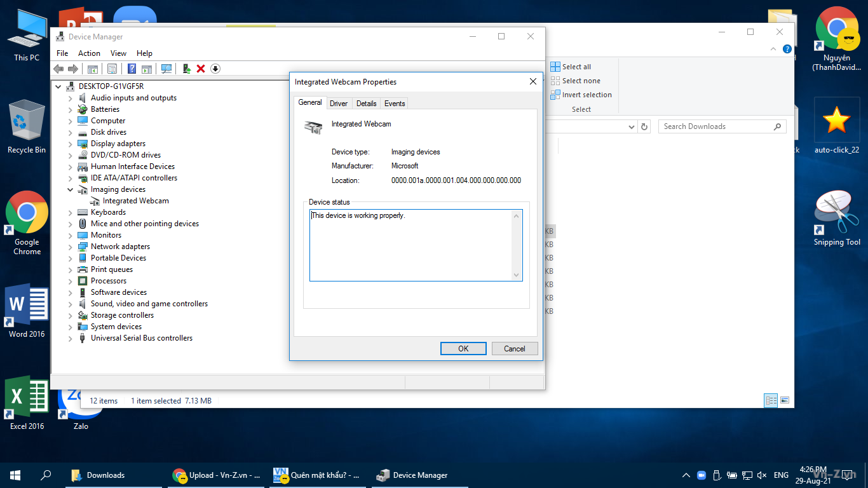This screenshot has height=488, width=868.
Task: Click the Update device driver toolbar icon
Action: pos(187,69)
